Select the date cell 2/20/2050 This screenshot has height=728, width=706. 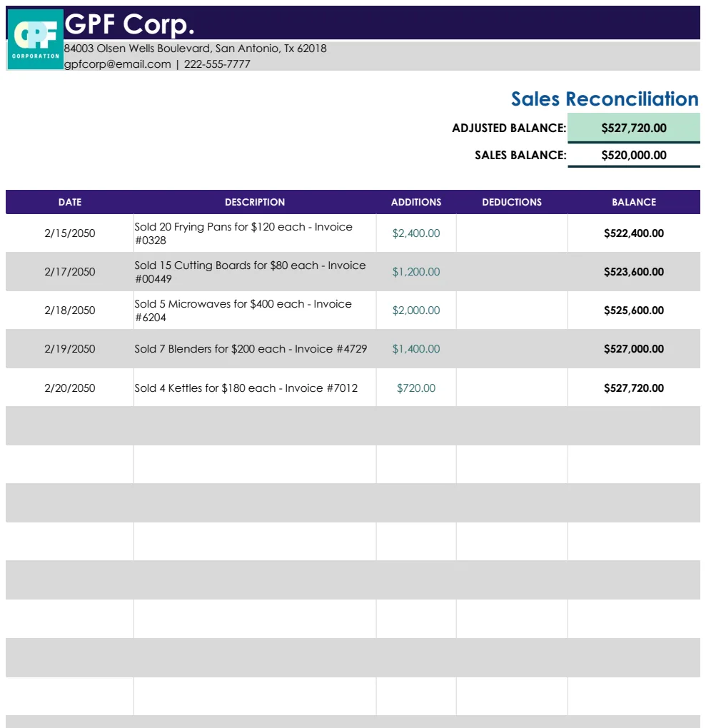coord(70,388)
